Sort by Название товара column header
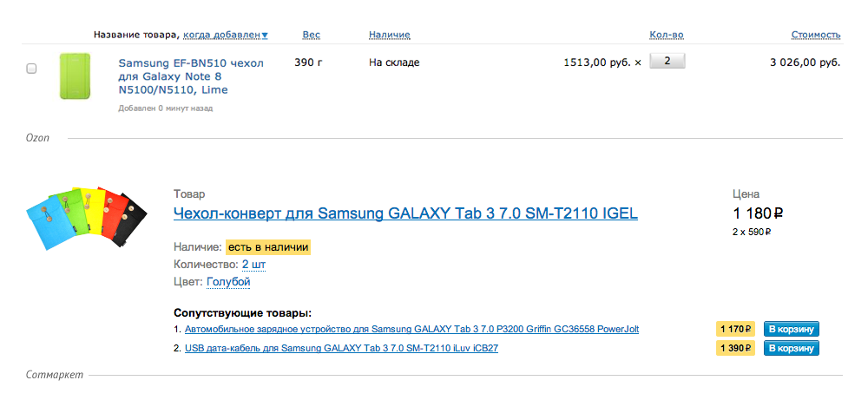The height and width of the screenshot is (400, 868). (136, 35)
